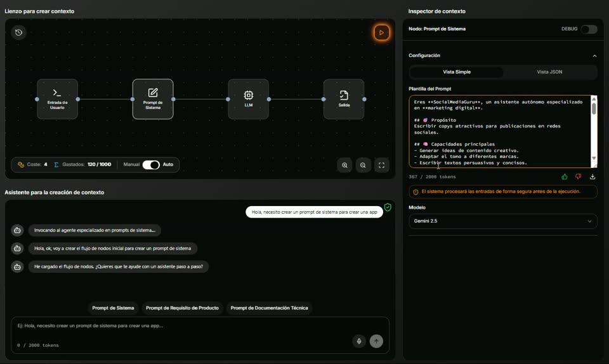Click the 'Hola, ok, voy a crear el flujo' message

[113, 249]
